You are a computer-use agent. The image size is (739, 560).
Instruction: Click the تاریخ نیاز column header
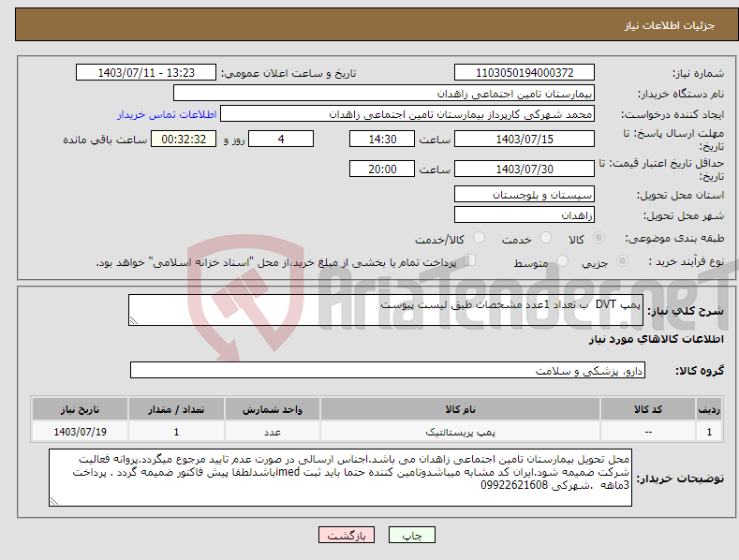(81, 409)
